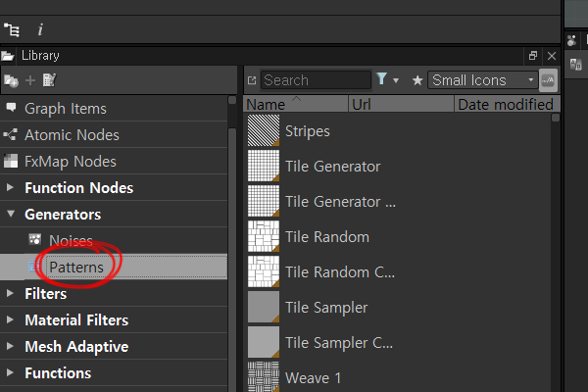The image size is (588, 392).
Task: Select the Function Nodes label
Action: click(x=78, y=188)
